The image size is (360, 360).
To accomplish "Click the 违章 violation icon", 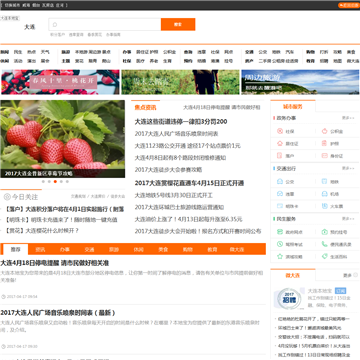I will pos(280,194).
